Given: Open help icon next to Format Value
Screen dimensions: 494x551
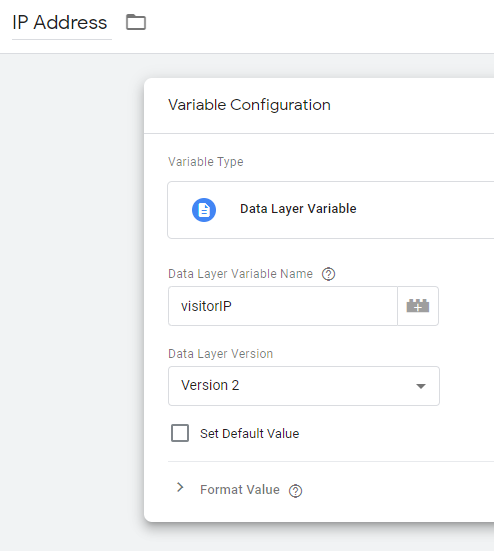Looking at the screenshot, I should point(295,491).
